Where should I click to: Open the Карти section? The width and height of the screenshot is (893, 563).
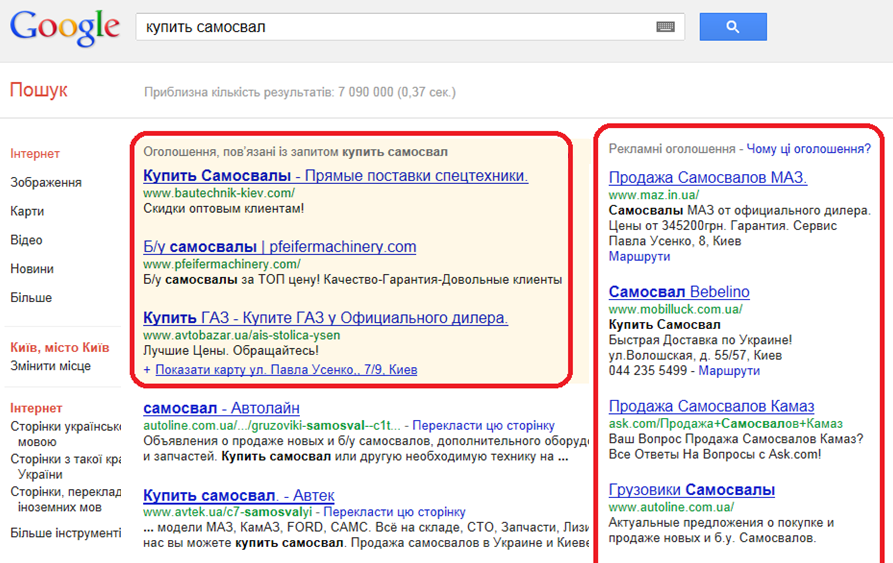27,211
